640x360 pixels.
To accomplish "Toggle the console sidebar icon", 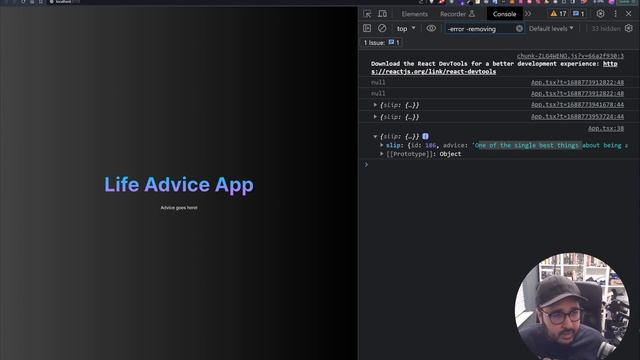I will 367,29.
